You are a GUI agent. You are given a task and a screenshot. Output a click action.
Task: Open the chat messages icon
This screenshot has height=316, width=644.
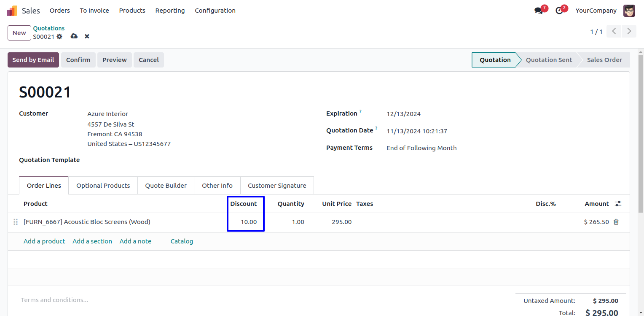[539, 11]
